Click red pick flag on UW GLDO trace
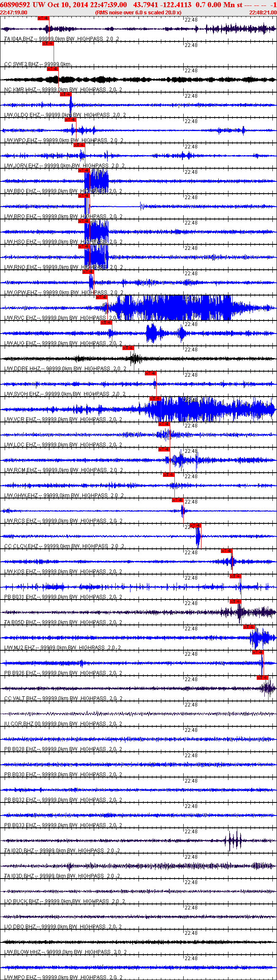The height and width of the screenshot is (980, 277). 66,94
